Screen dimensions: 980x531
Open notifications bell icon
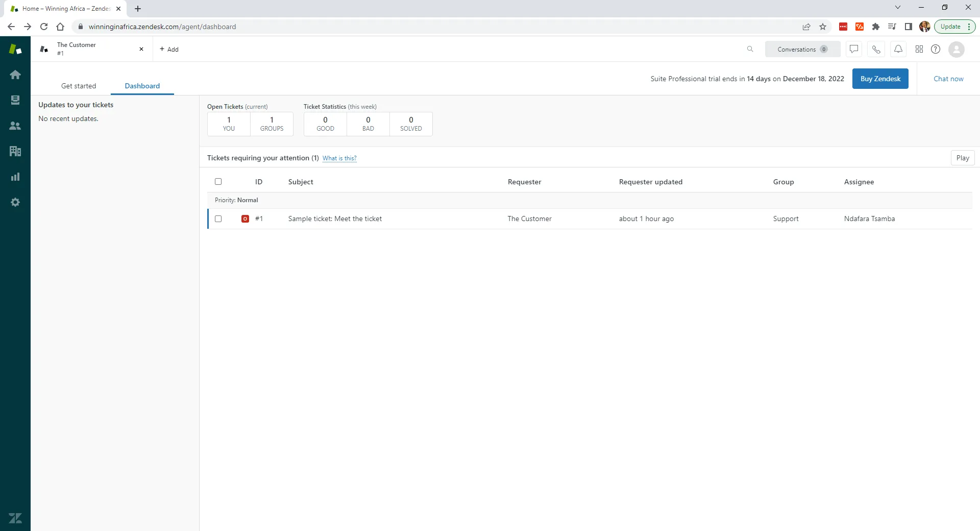pos(898,49)
